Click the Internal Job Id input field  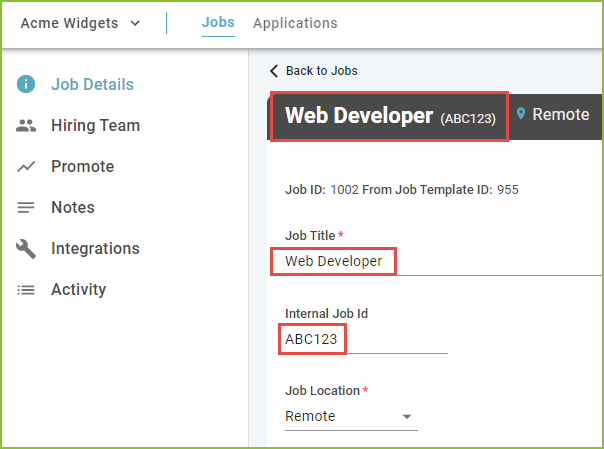point(366,339)
